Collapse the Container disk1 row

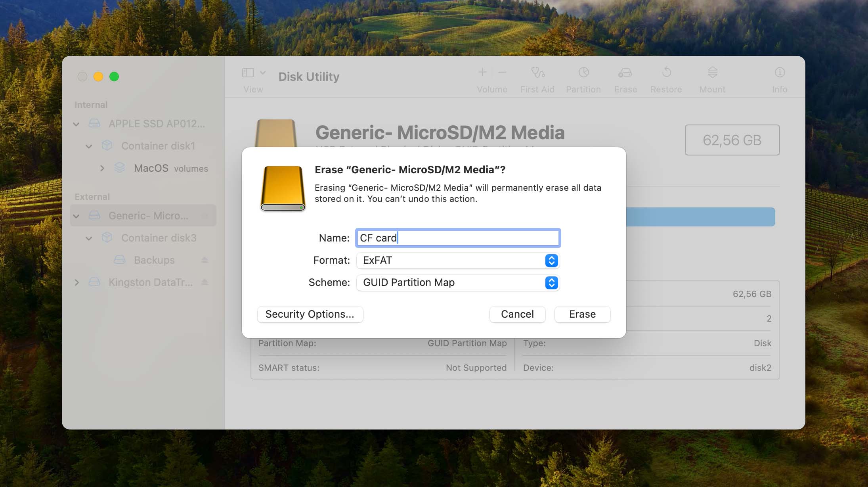point(89,146)
